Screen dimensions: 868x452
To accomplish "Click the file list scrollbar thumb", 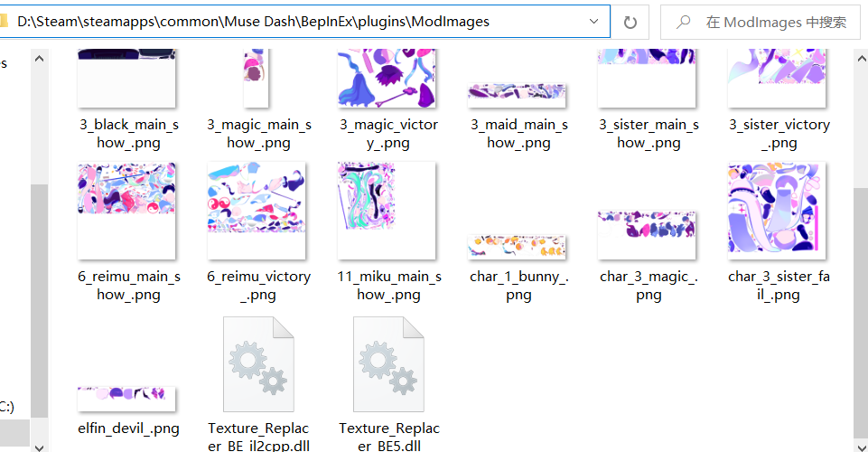I will click(862, 312).
